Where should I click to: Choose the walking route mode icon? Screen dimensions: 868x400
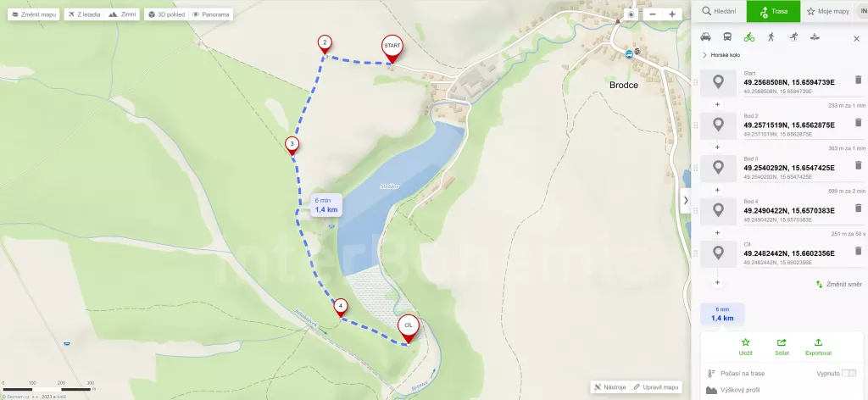point(771,37)
